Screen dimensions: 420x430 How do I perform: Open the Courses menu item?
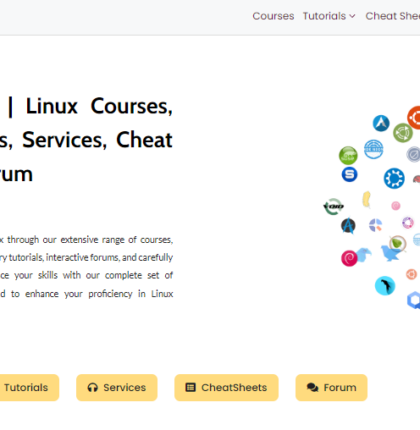pos(273,16)
